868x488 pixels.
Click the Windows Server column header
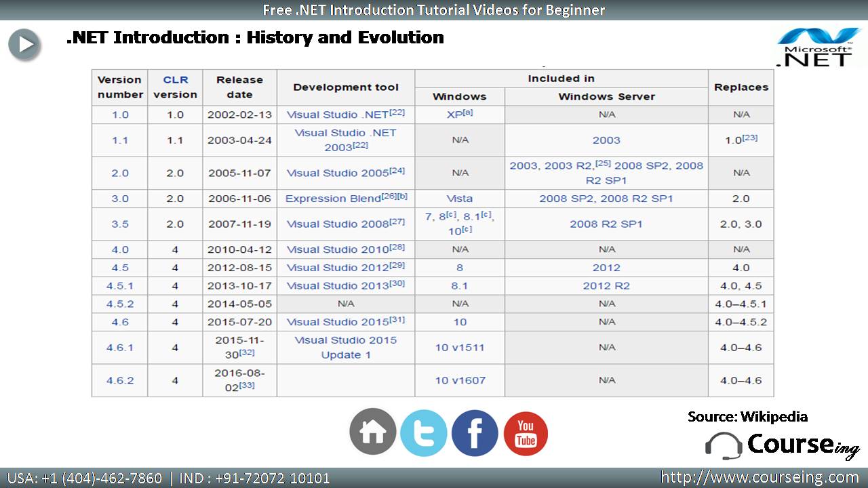coord(606,97)
